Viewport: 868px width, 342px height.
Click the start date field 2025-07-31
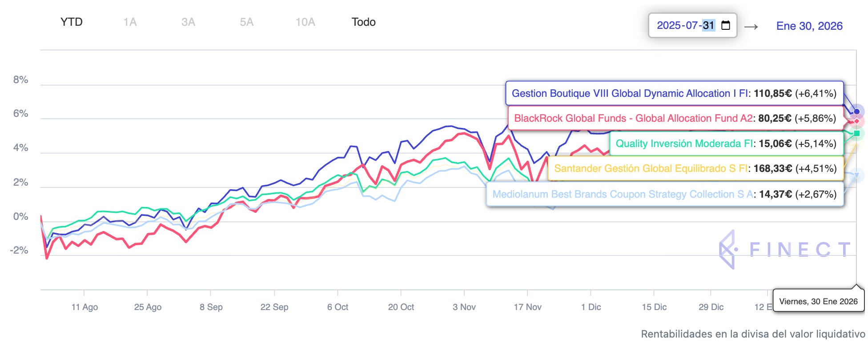tap(692, 25)
